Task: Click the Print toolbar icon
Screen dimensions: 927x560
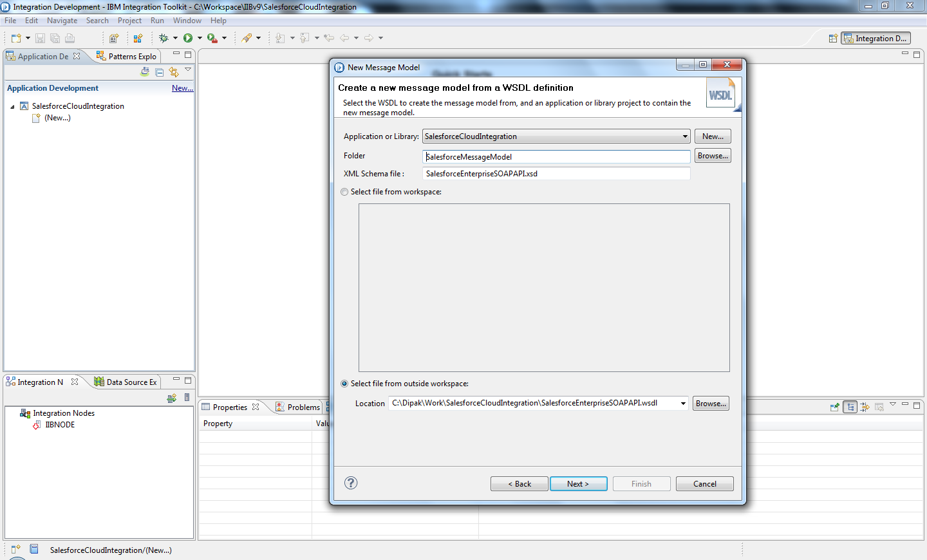Action: coord(70,38)
